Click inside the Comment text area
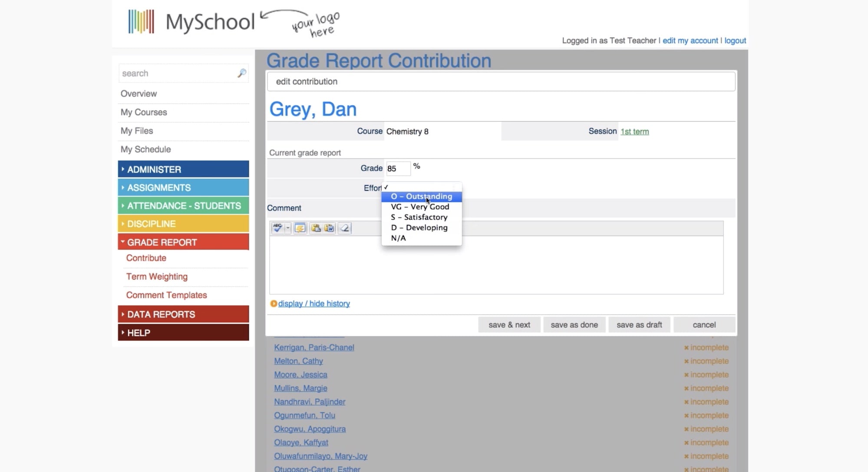Screen dimensions: 868x472 coord(496,265)
